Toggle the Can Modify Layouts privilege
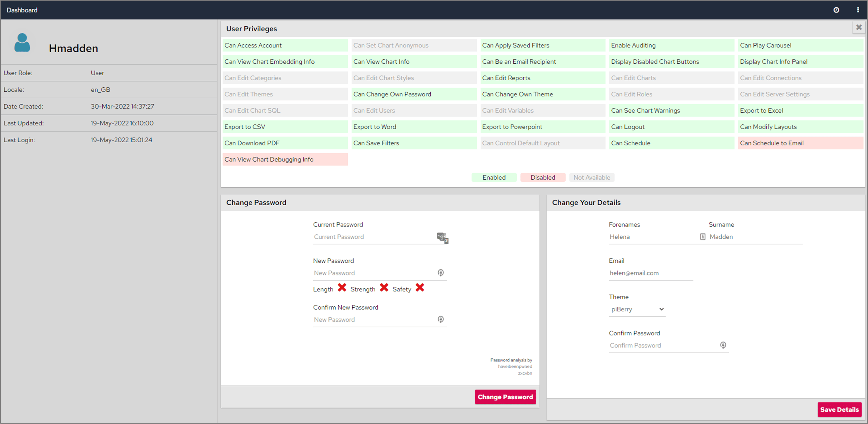The width and height of the screenshot is (868, 424). tap(801, 127)
